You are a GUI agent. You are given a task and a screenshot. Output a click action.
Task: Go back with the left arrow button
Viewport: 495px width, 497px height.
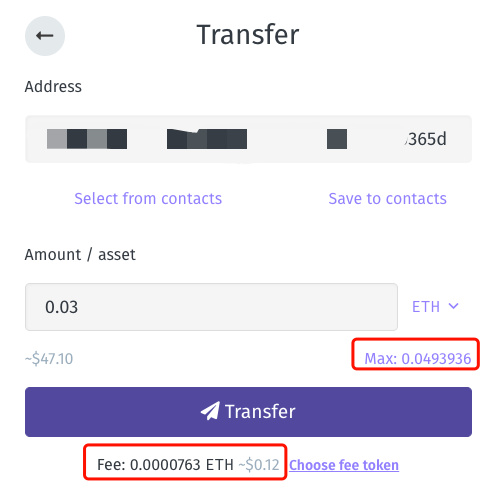tap(45, 36)
